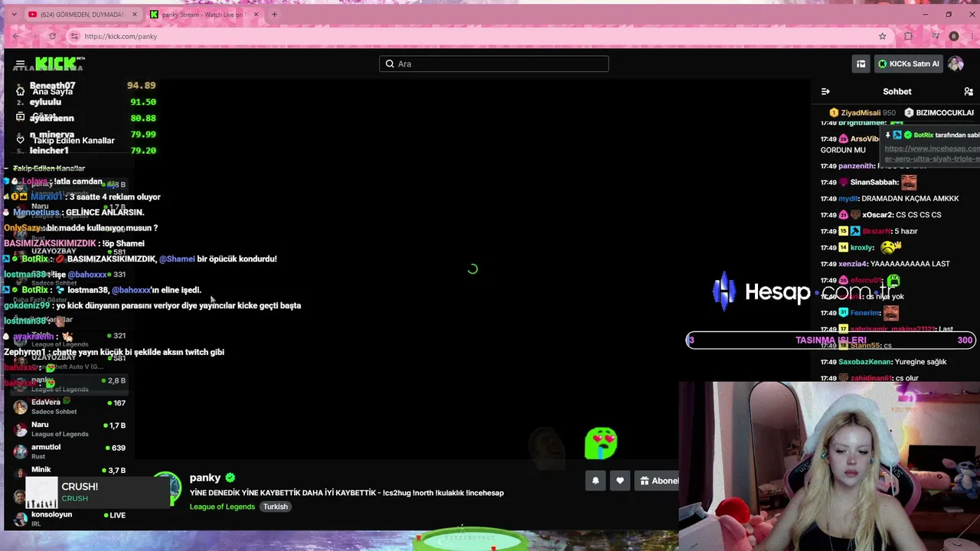Go back in the browser
This screenshot has width=980, height=551.
coord(16,36)
